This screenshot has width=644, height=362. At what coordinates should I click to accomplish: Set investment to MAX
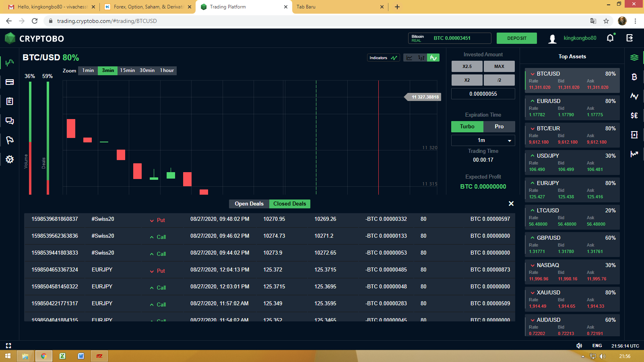tap(499, 66)
